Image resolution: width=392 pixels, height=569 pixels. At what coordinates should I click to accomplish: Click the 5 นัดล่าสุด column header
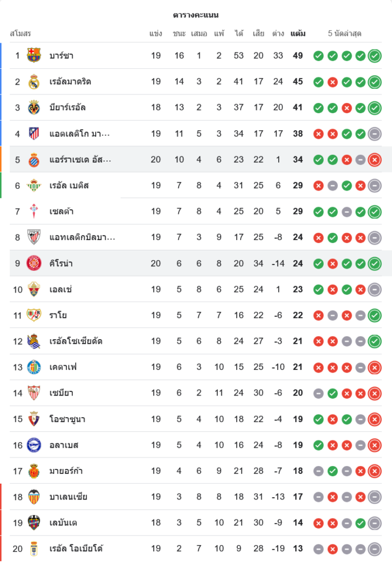[345, 34]
